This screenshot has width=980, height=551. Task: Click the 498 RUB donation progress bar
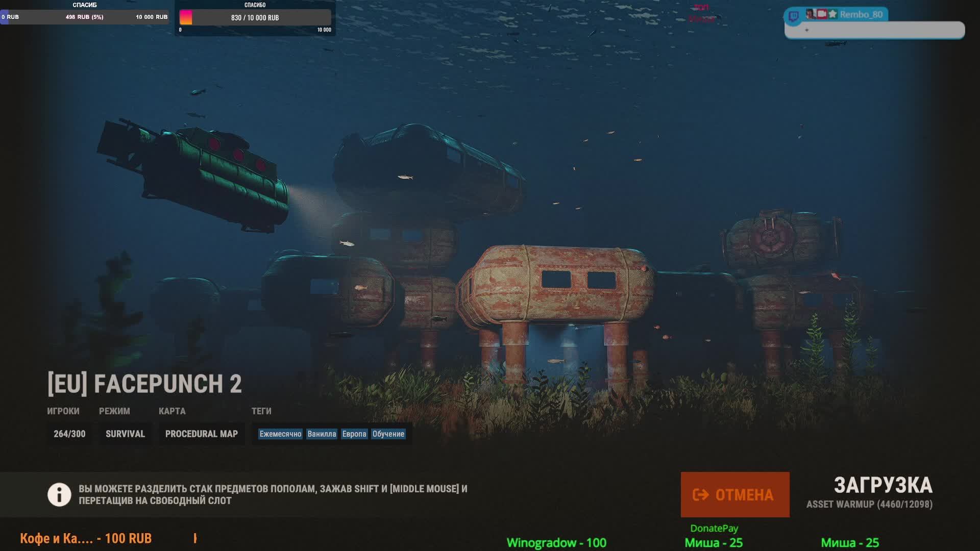coord(85,17)
